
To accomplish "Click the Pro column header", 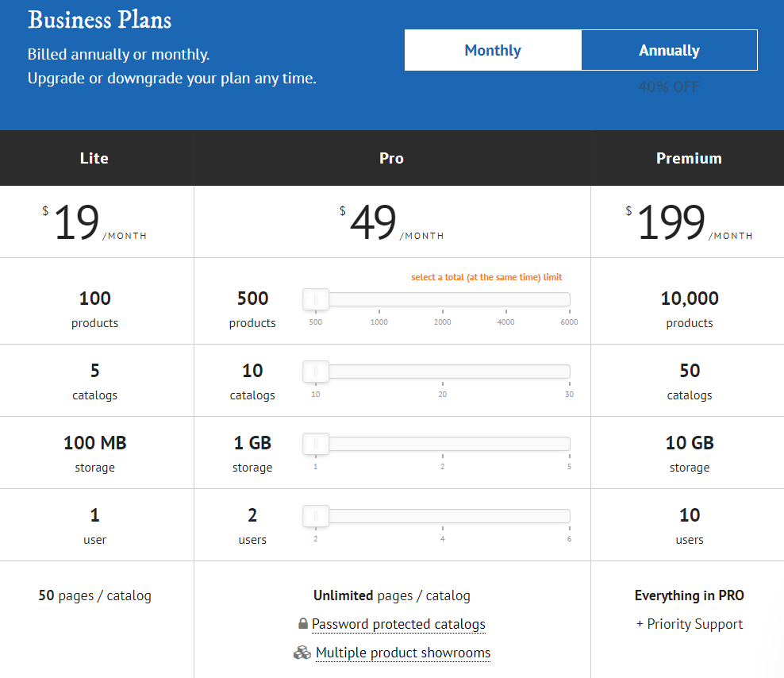I will pos(391,157).
